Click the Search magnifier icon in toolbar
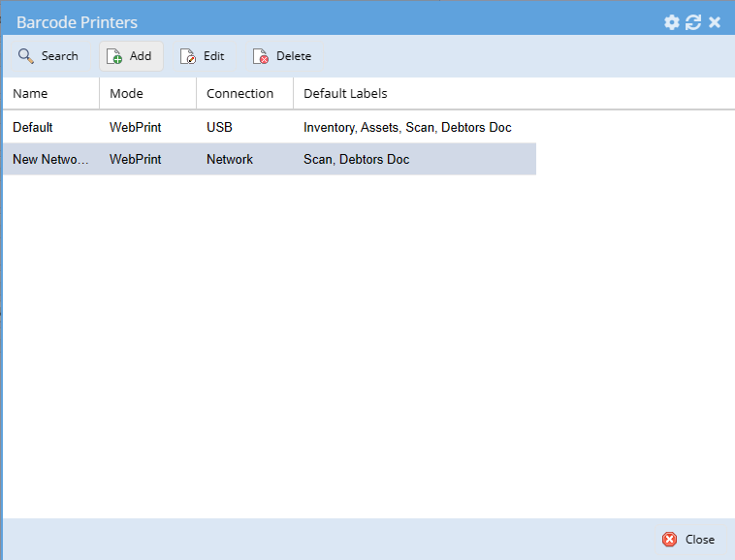Image resolution: width=735 pixels, height=560 pixels. (26, 56)
